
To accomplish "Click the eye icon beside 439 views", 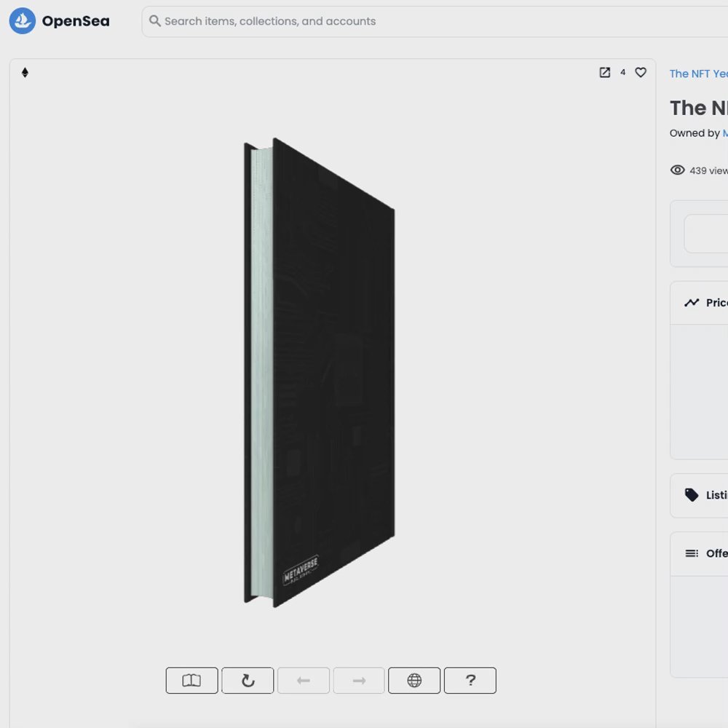I will (677, 170).
